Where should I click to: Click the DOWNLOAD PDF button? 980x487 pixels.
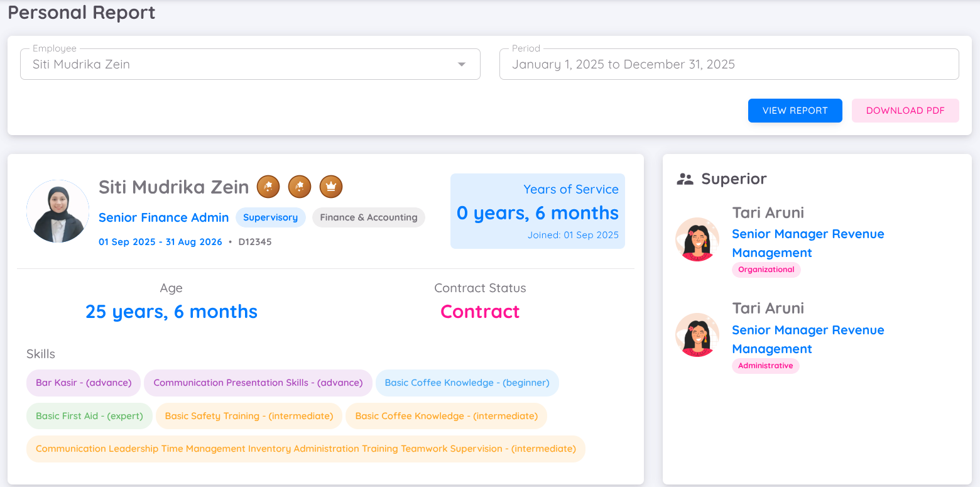click(905, 111)
